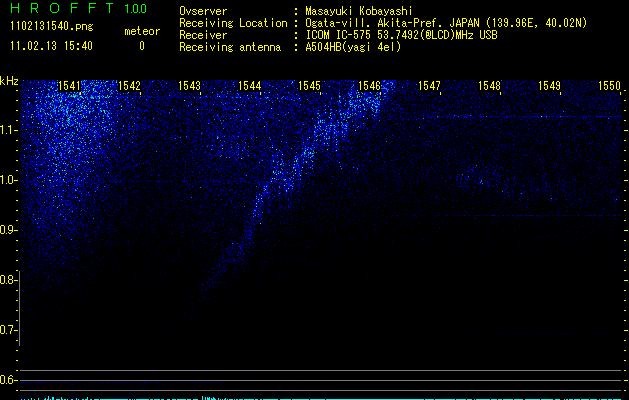Click the kHz axis unit label

[9, 81]
